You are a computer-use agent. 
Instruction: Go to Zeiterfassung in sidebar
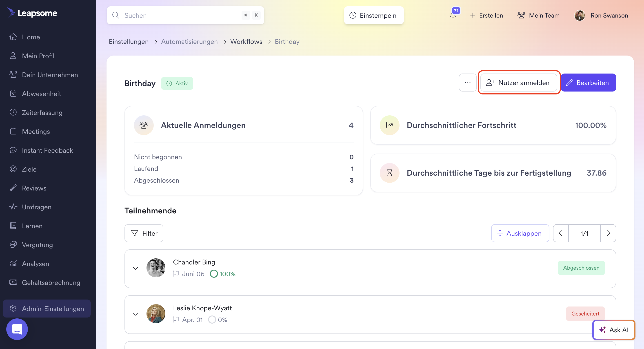point(42,113)
